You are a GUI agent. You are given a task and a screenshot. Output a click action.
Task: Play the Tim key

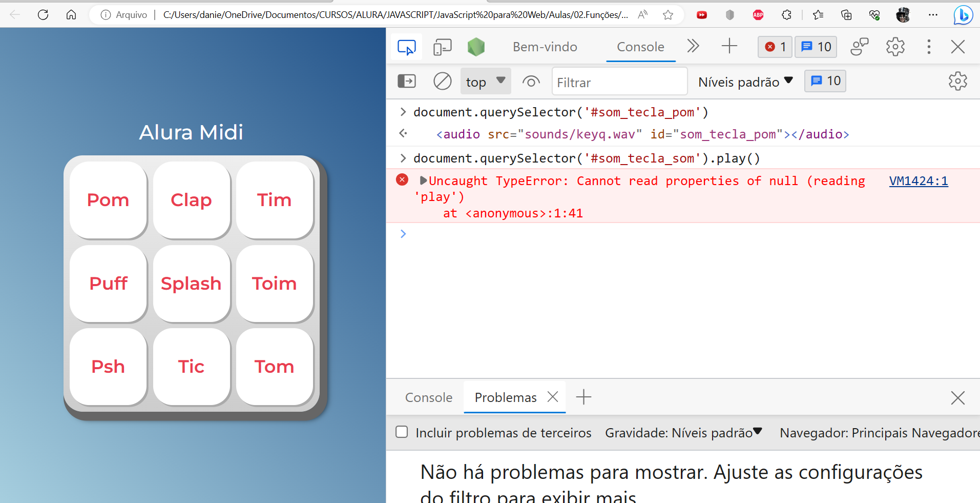click(275, 200)
